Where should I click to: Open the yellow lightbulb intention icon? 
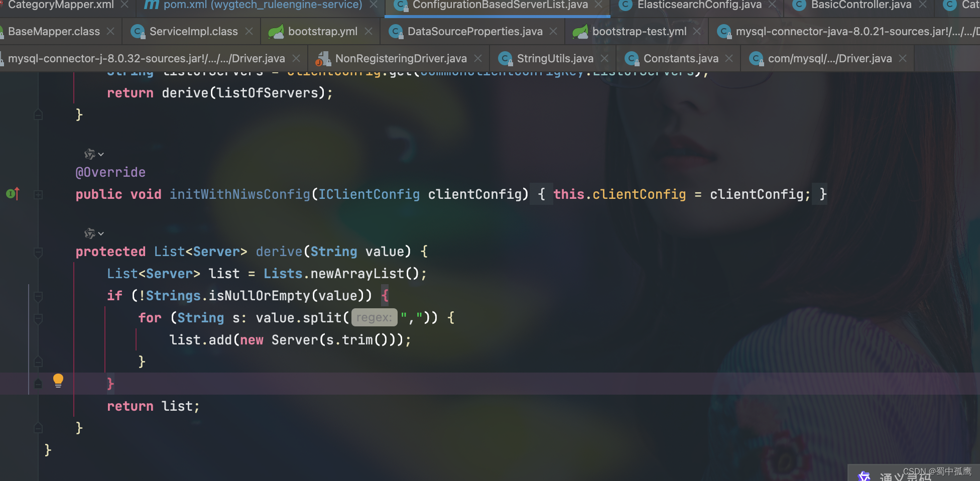(x=58, y=381)
